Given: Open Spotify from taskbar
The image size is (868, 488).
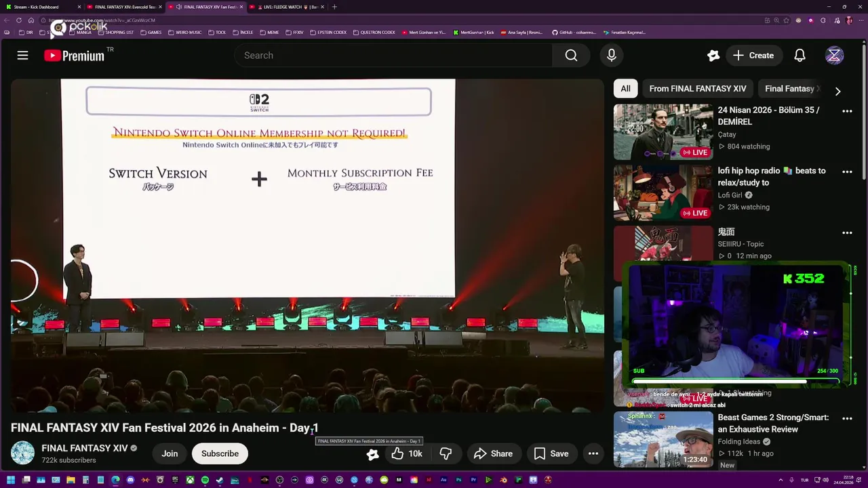Looking at the screenshot, I should coord(205,481).
